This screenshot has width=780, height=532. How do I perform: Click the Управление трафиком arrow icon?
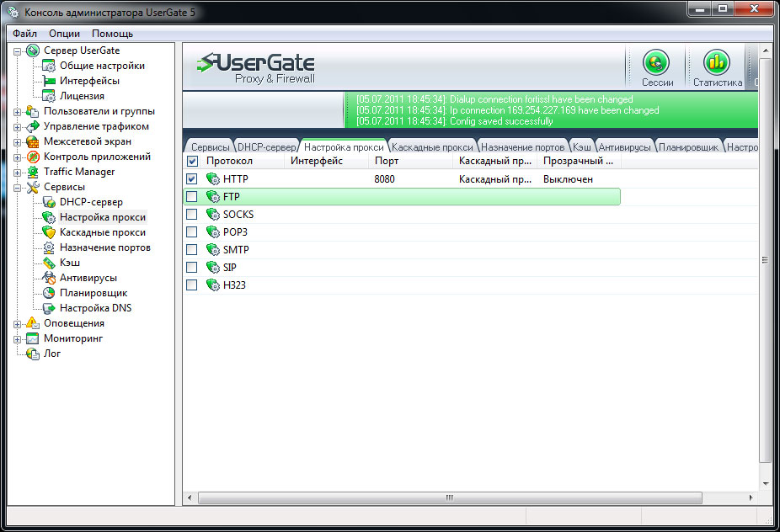coord(33,126)
